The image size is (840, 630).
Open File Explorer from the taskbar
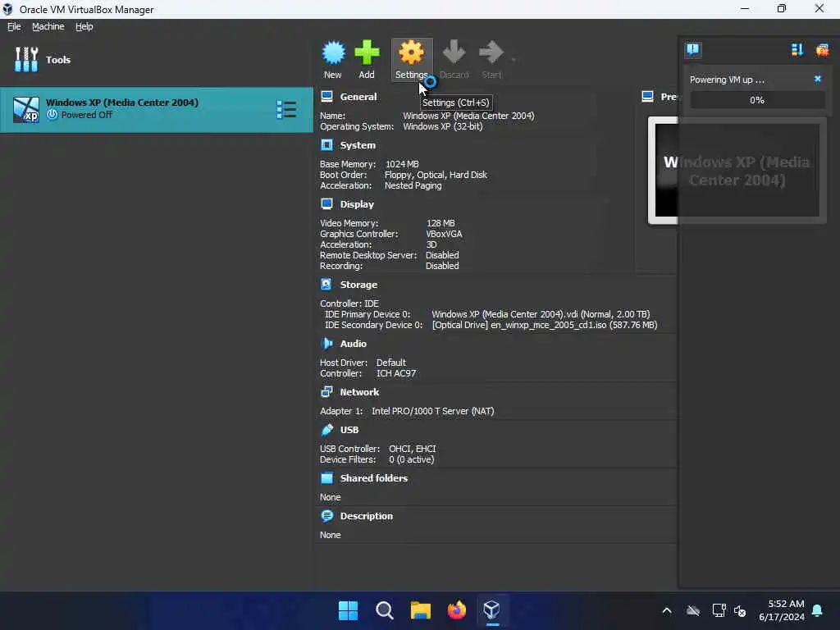coord(421,610)
